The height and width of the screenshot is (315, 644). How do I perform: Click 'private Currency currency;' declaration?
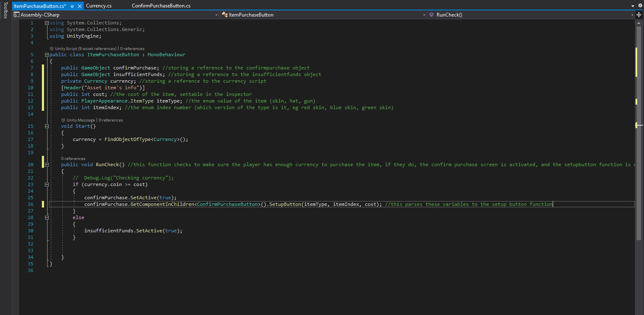click(99, 81)
